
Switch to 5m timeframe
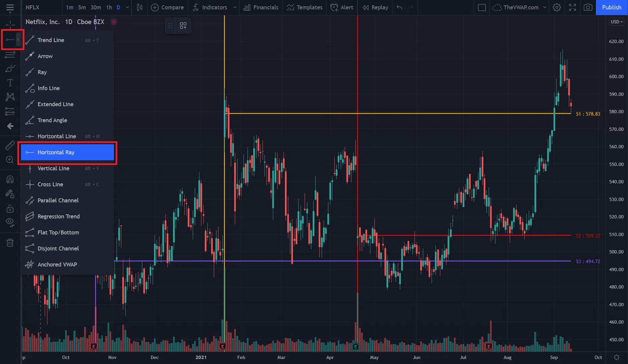[82, 7]
